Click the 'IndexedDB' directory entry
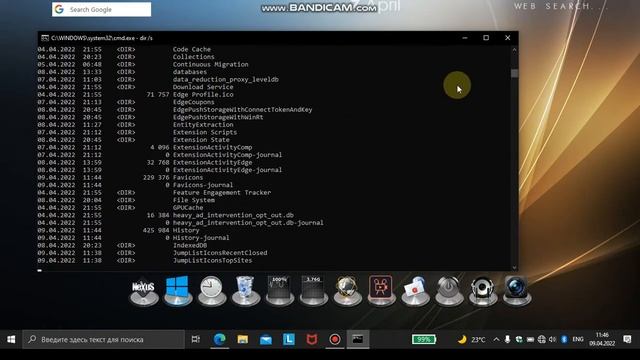The image size is (640, 360). 190,245
